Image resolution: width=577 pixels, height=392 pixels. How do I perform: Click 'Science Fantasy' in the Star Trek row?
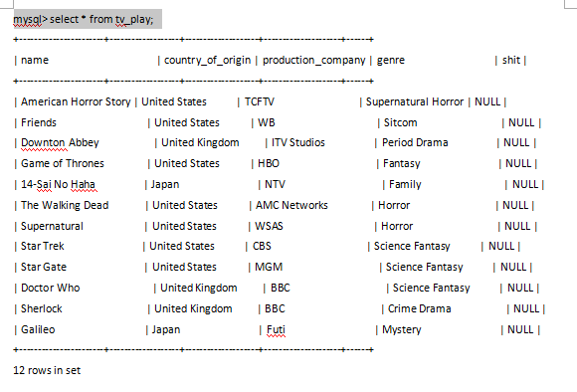tap(412, 246)
